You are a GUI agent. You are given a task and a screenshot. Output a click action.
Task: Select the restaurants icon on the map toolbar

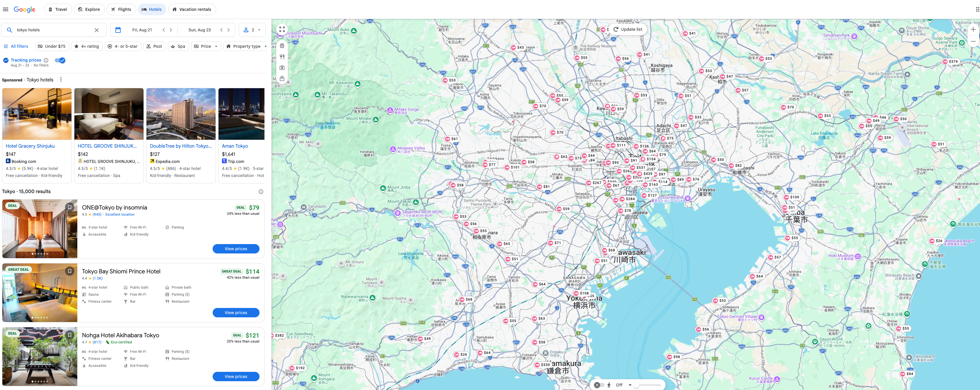282,57
